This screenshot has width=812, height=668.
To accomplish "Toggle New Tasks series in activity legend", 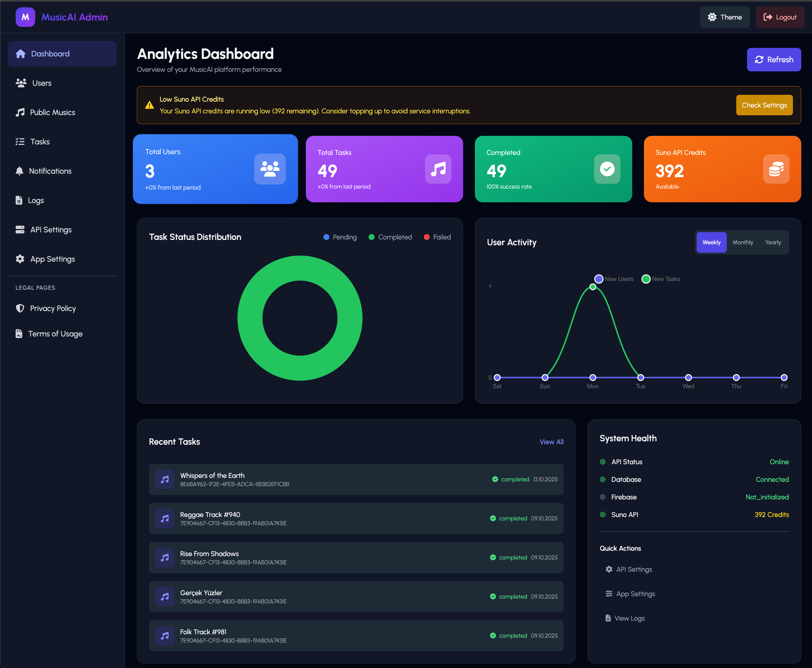I will 661,279.
